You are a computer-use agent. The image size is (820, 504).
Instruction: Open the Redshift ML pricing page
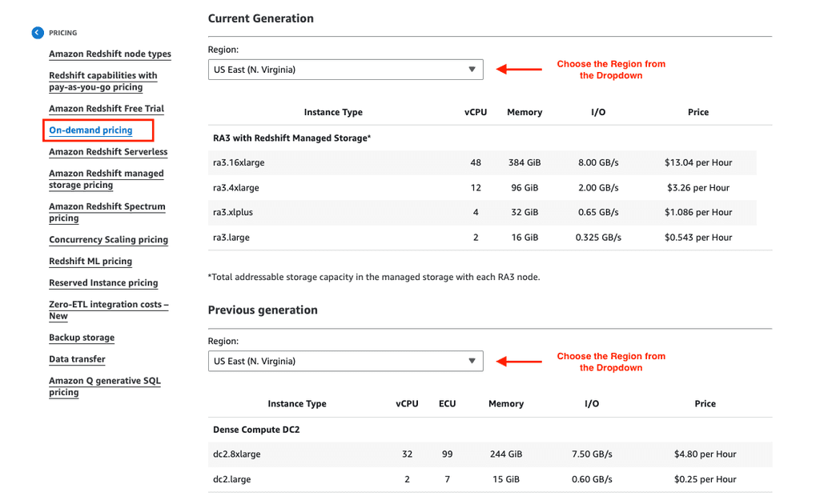(x=90, y=261)
